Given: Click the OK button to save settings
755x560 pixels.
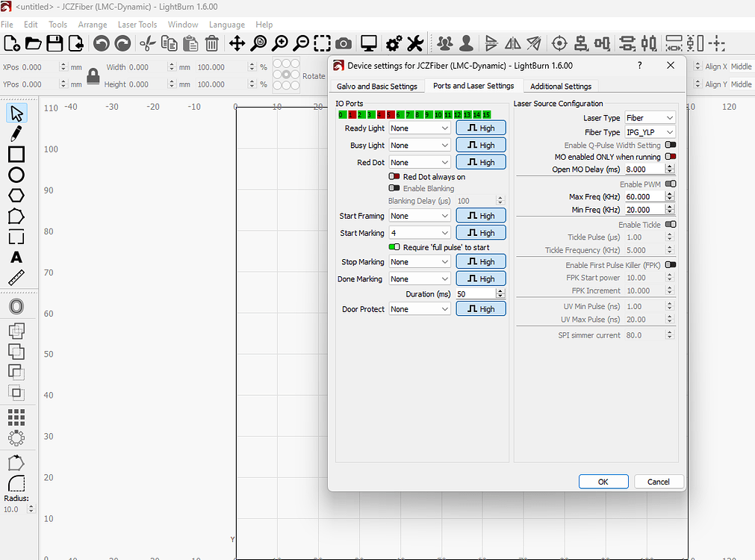Looking at the screenshot, I should [603, 481].
